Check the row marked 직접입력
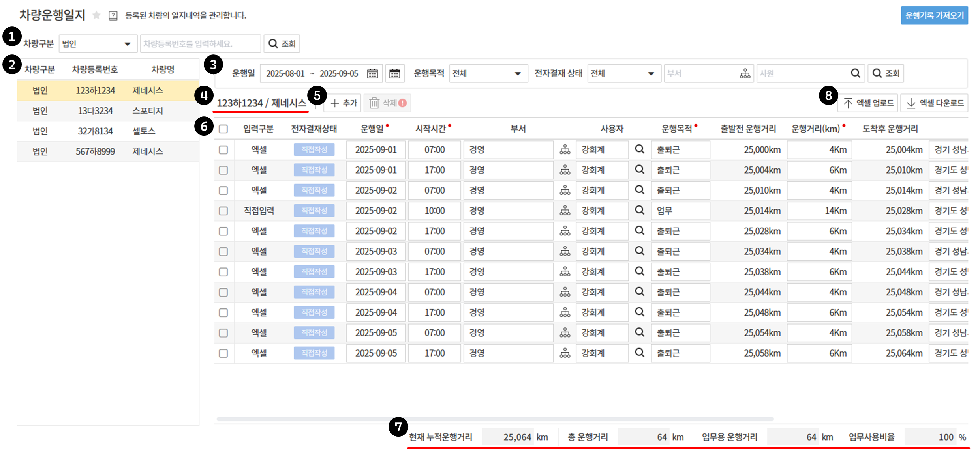Viewport: 980px width, 452px height. (x=223, y=211)
